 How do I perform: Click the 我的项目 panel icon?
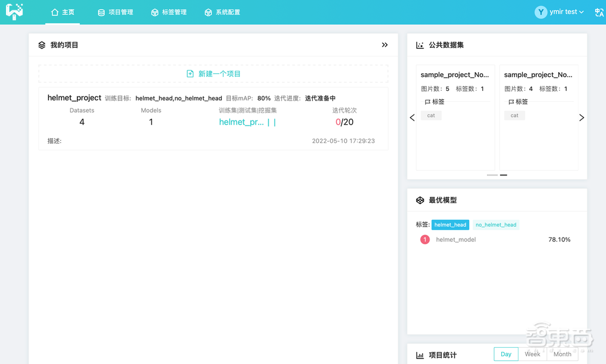click(x=41, y=44)
